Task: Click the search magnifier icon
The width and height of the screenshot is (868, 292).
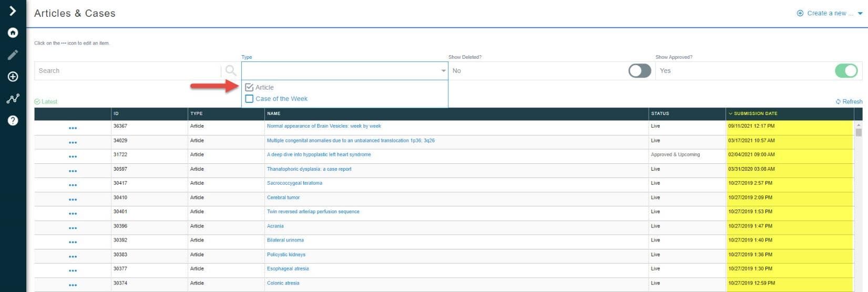Action: 230,70
